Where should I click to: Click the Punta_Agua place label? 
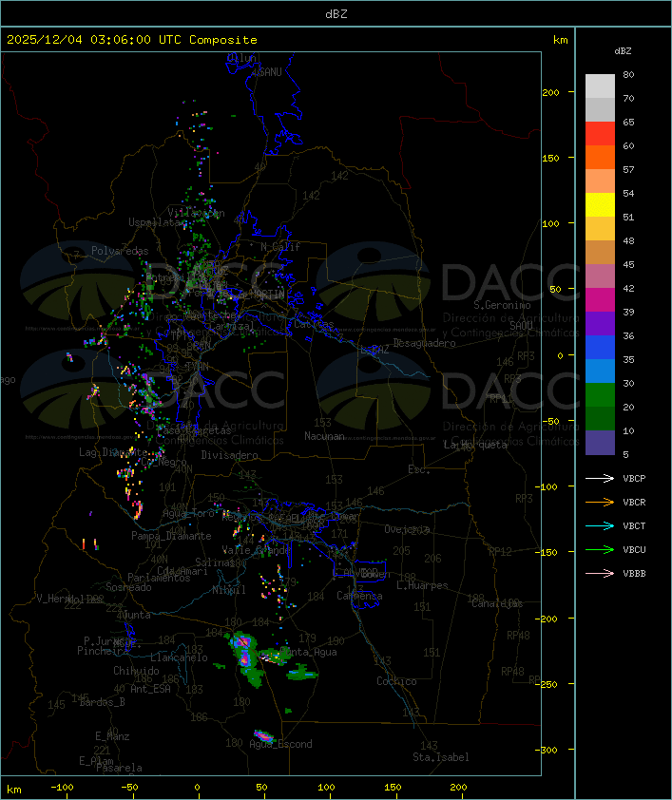(310, 652)
